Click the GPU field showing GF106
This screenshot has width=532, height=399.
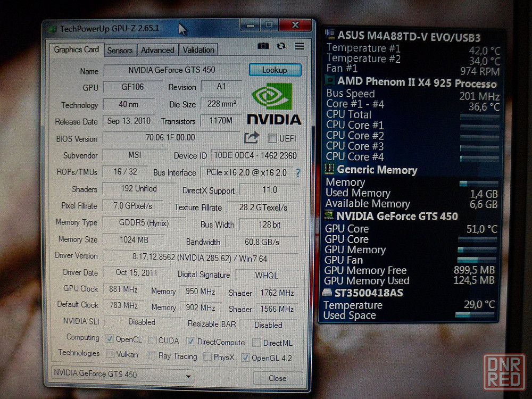coord(132,87)
